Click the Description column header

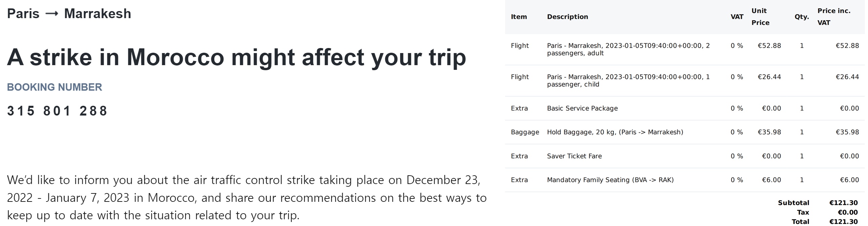(x=567, y=17)
